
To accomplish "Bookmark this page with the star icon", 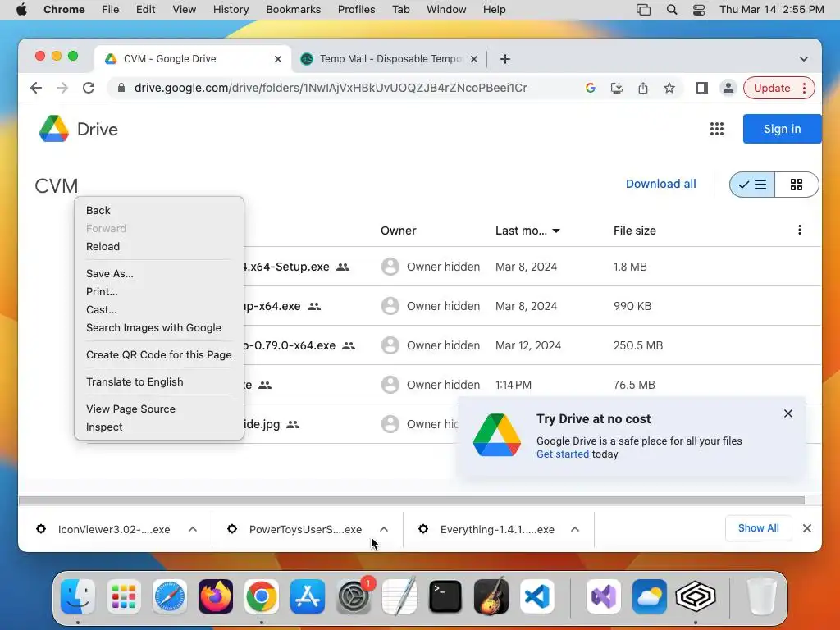I will coord(669,88).
